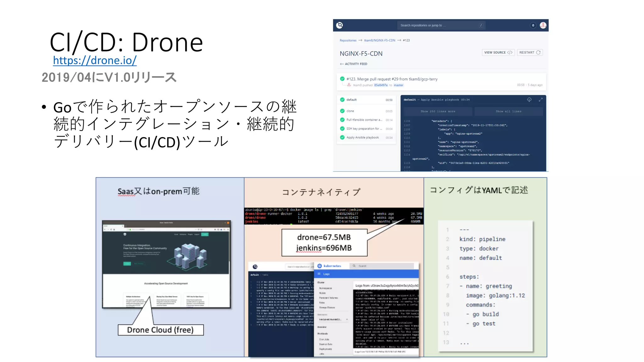Open commit hash 85e8497e
This screenshot has width=644, height=362.
[x=381, y=85]
